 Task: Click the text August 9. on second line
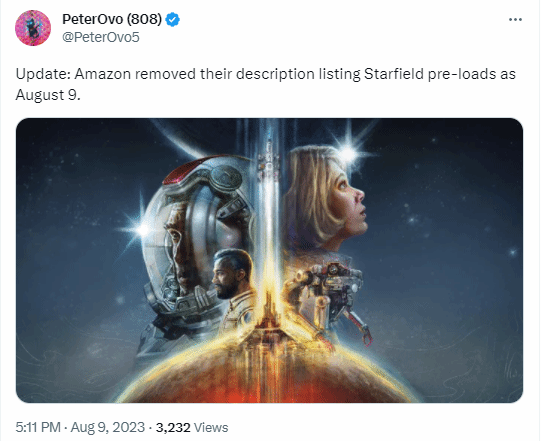pyautogui.click(x=48, y=95)
